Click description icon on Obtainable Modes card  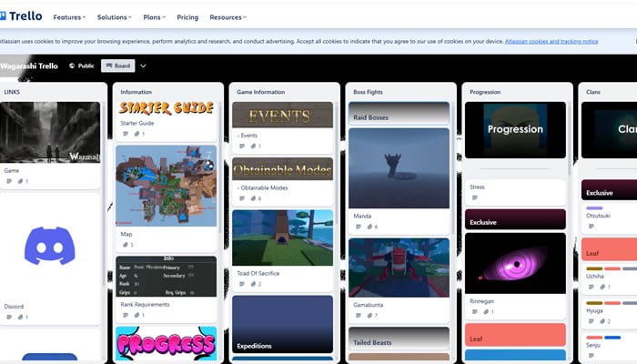242,198
